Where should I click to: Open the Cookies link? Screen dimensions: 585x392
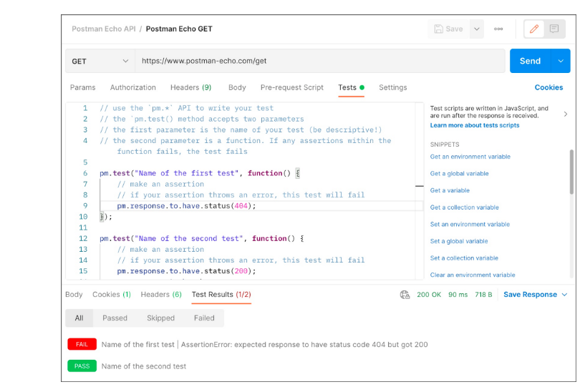(548, 87)
